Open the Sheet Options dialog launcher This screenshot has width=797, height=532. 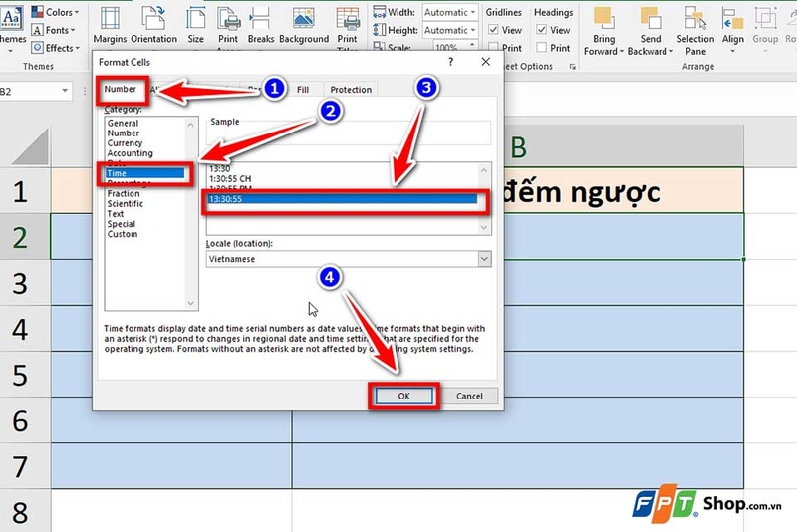(x=572, y=67)
